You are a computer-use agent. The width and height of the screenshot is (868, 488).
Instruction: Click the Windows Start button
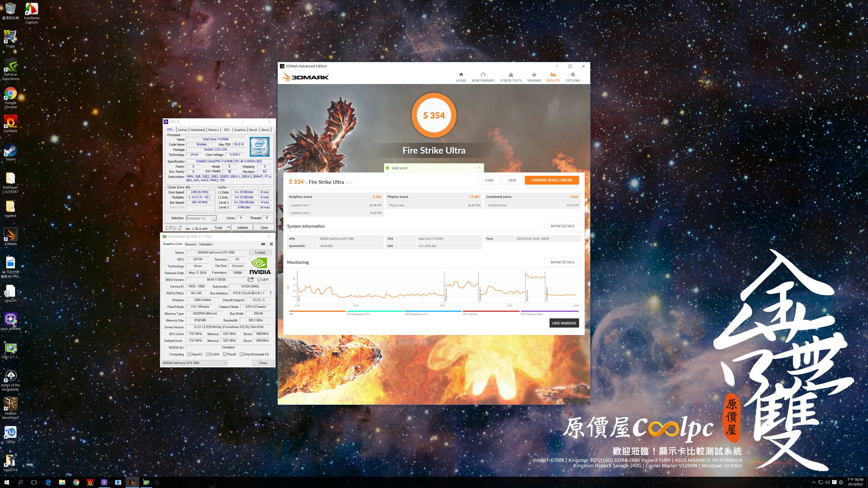pos(7,482)
